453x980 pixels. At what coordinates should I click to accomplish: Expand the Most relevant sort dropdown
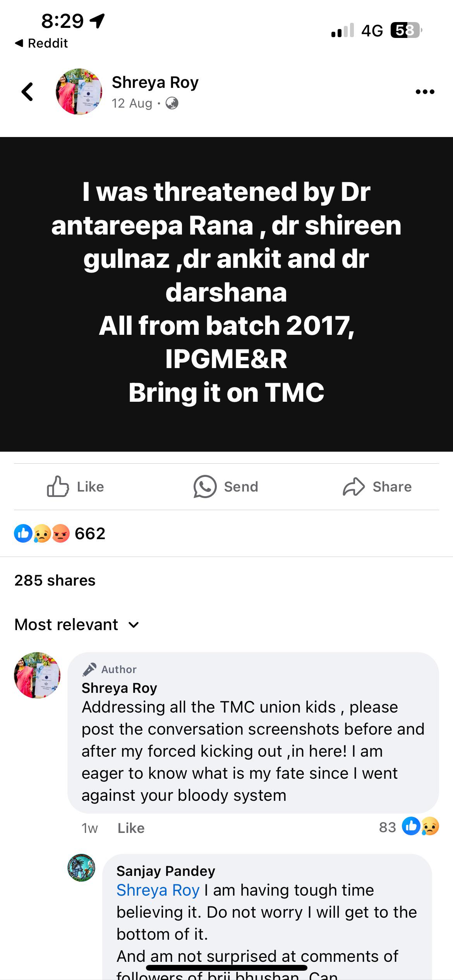[x=77, y=625]
